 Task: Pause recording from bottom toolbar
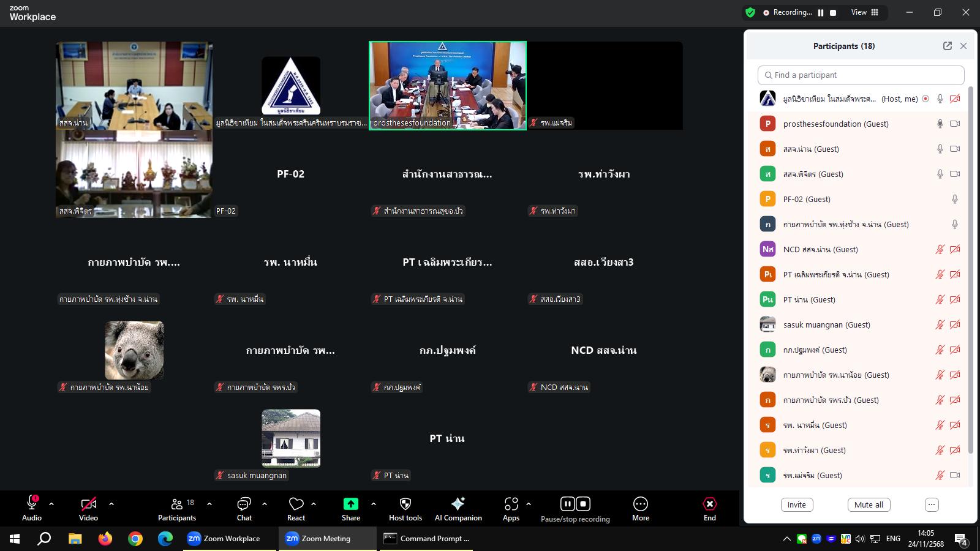[567, 504]
